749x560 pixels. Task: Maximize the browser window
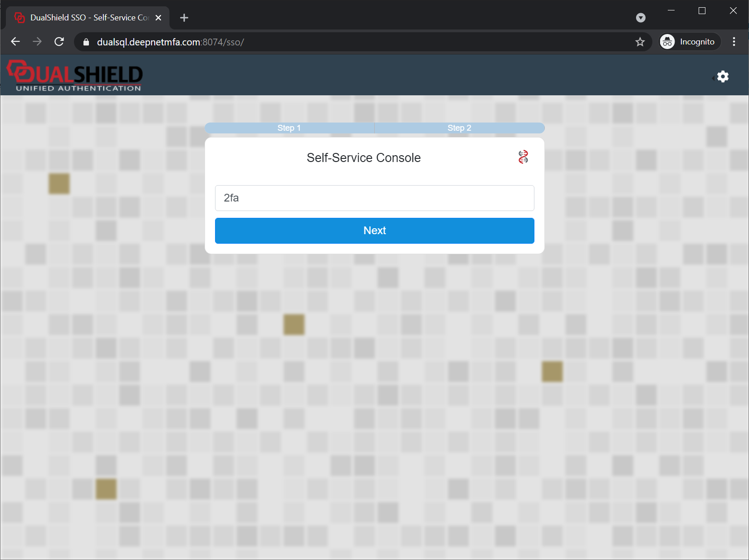coord(702,11)
